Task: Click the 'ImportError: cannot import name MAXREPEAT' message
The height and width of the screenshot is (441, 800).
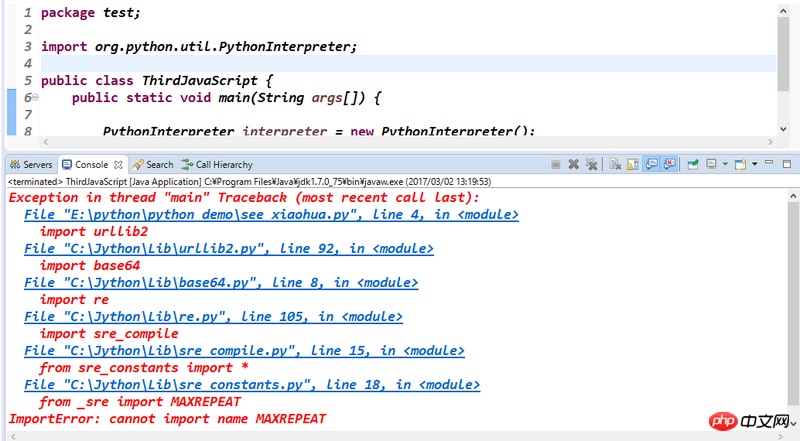Action: (167, 419)
